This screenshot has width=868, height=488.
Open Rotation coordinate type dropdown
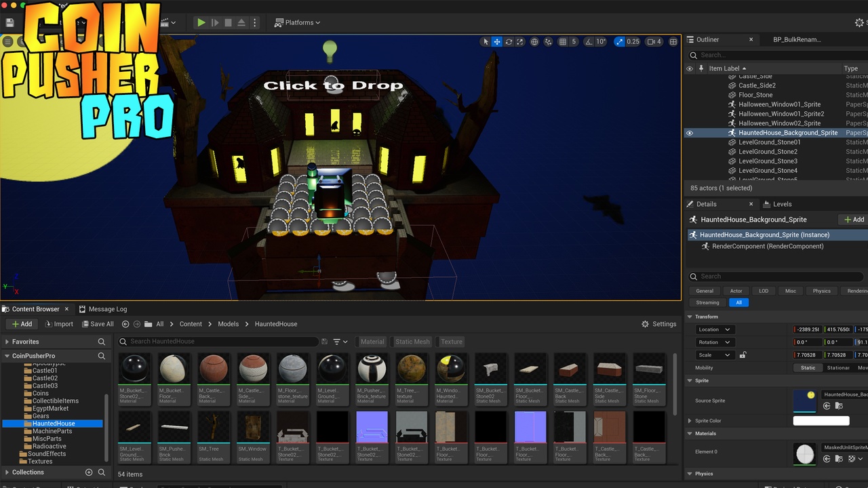tap(715, 342)
